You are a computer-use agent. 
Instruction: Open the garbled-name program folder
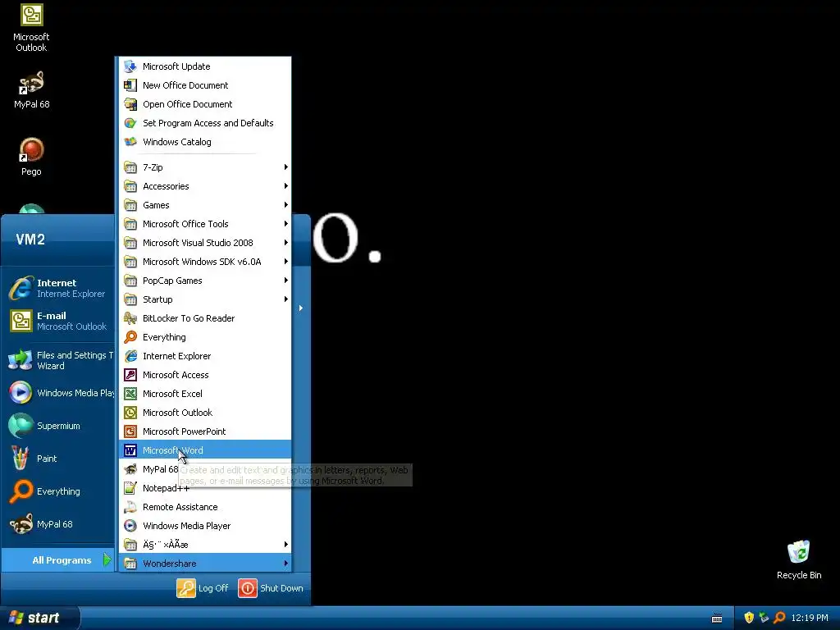(205, 545)
